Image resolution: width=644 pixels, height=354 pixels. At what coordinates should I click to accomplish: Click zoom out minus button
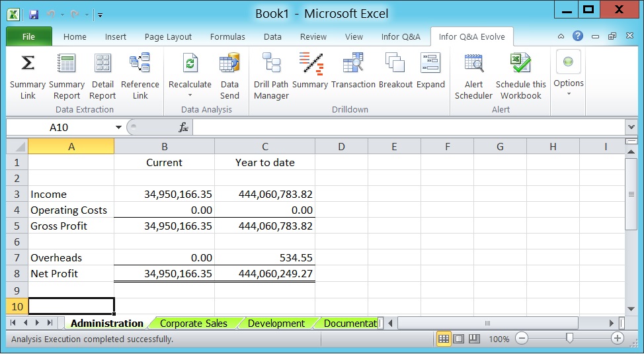tap(522, 339)
